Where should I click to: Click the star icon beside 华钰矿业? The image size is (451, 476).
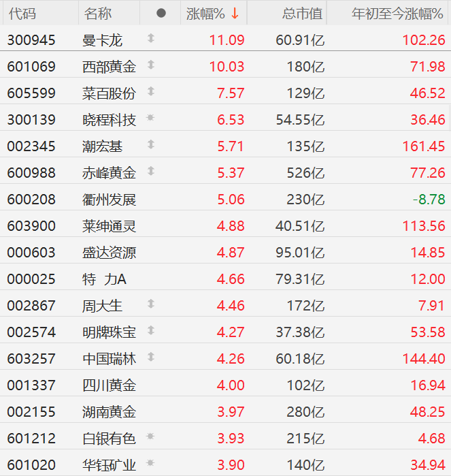click(x=150, y=463)
